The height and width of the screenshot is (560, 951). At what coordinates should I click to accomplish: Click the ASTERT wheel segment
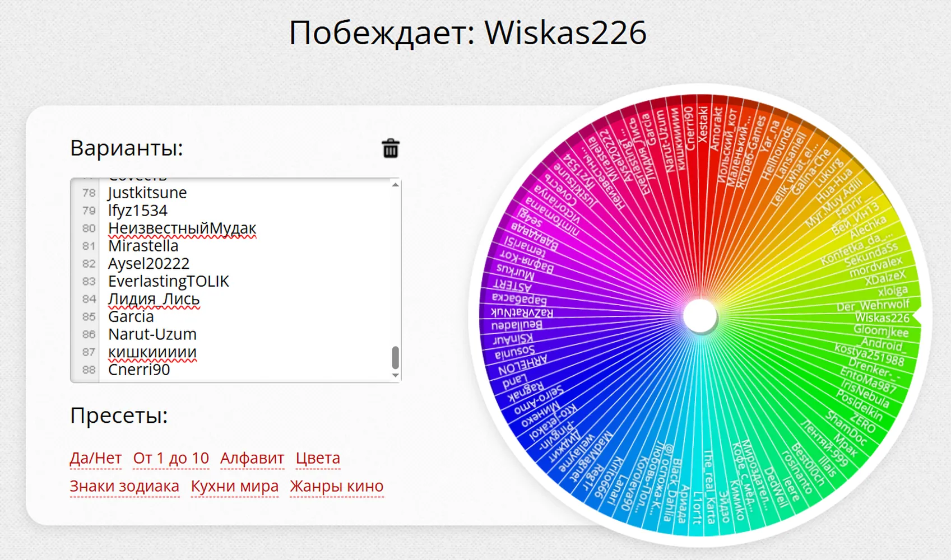pyautogui.click(x=512, y=286)
